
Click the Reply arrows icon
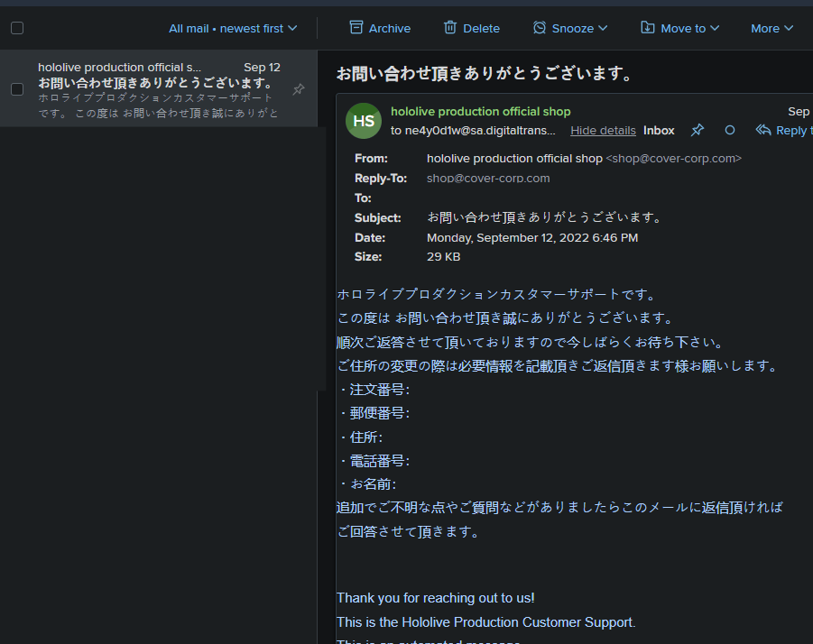coord(763,130)
